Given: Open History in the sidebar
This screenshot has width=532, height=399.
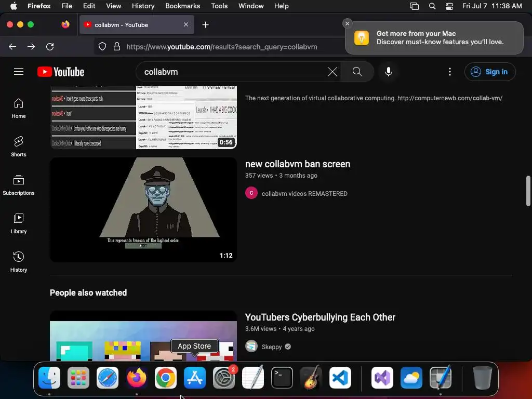Looking at the screenshot, I should pyautogui.click(x=19, y=262).
